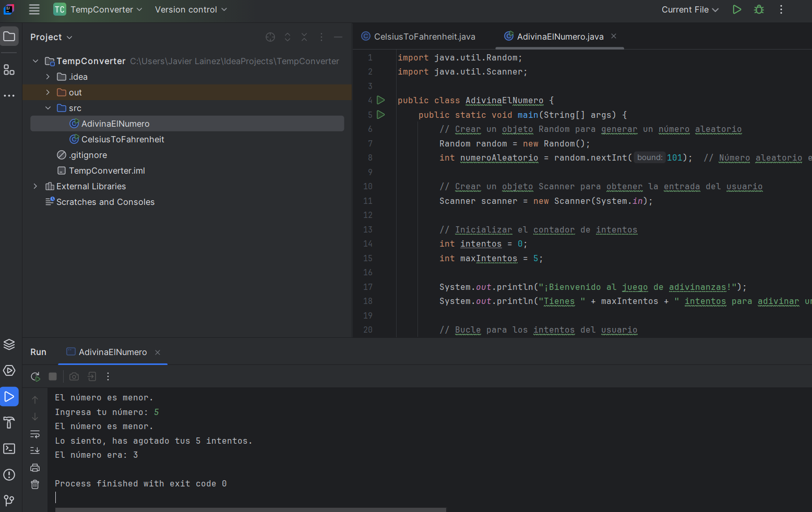Close the AdivinaElNumero.java editor tab
Viewport: 812px width, 512px height.
(x=614, y=36)
